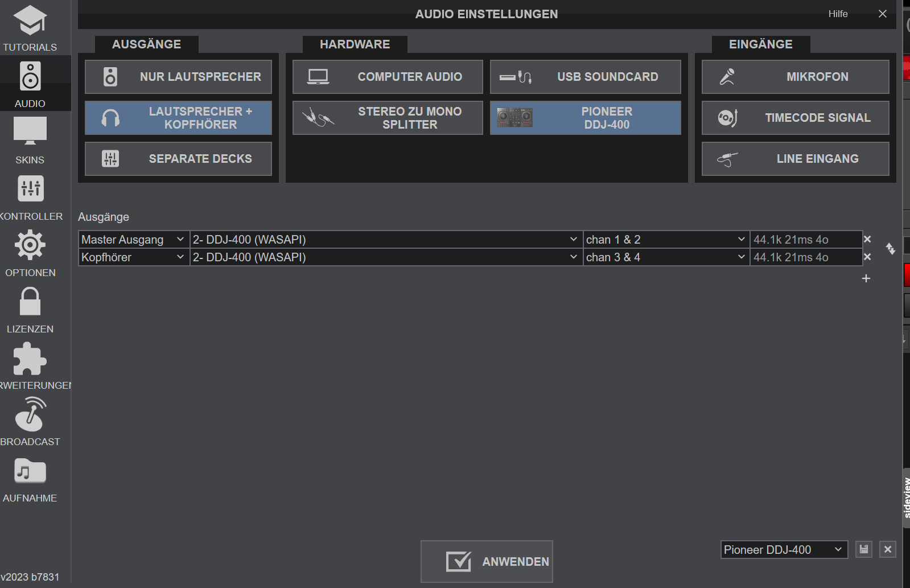Delete the Pioneer DDJ-400 audio profile
This screenshot has width=910, height=588.
click(x=888, y=549)
